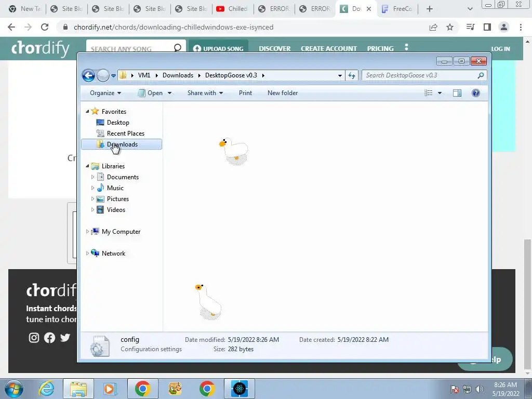Expand the Music library
This screenshot has height=399, width=532.
pyautogui.click(x=92, y=188)
